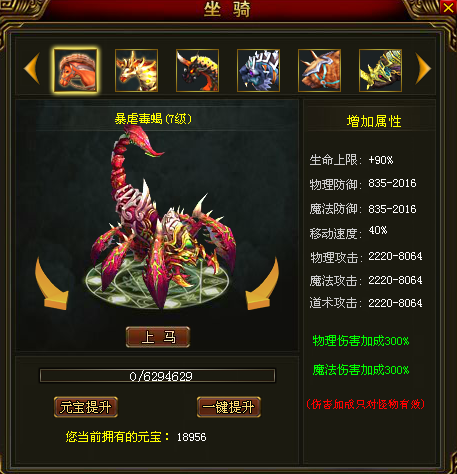
Task: Click the 一键提升 one-click upgrade button
Action: coord(229,407)
